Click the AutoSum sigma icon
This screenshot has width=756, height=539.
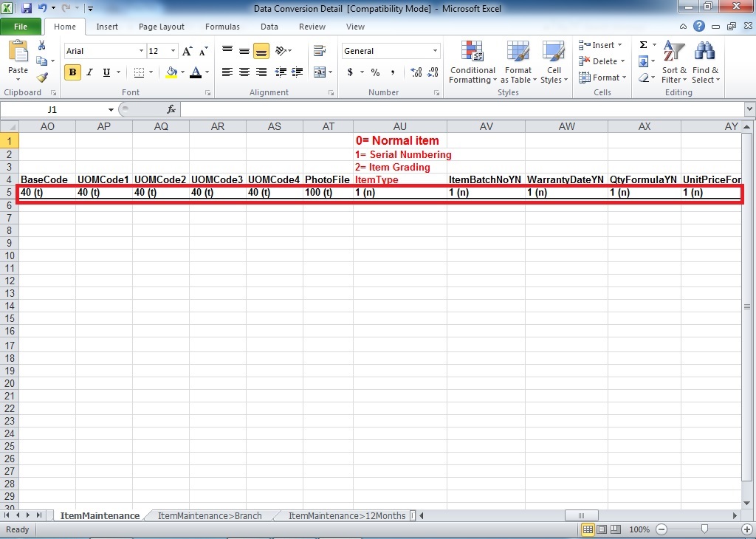643,45
